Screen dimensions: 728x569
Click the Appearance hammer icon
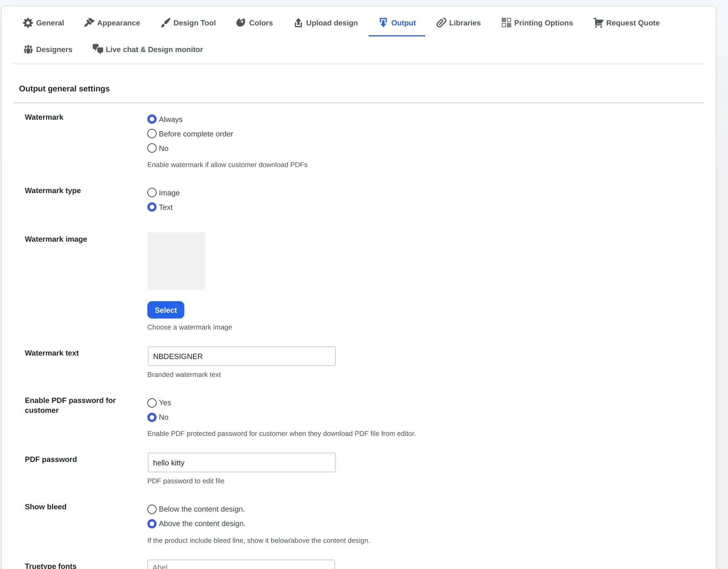click(89, 23)
